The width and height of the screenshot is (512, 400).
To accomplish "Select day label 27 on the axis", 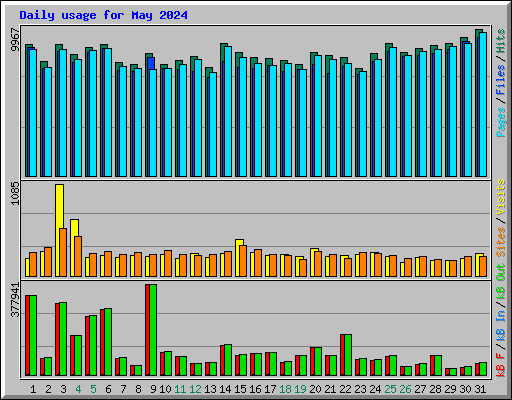I will click(420, 389).
